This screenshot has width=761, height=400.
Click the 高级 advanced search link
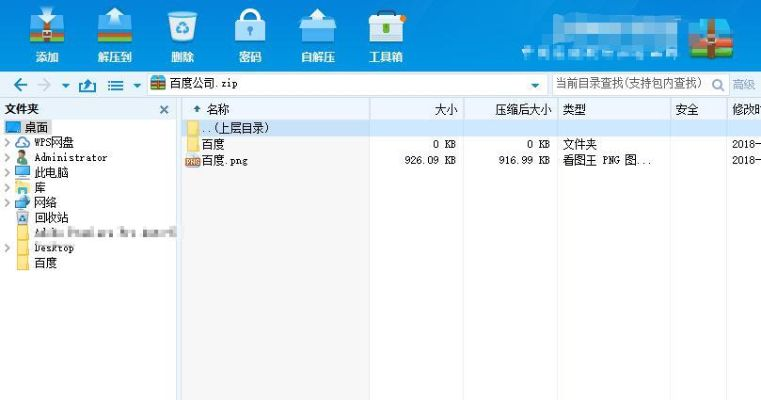coord(744,84)
